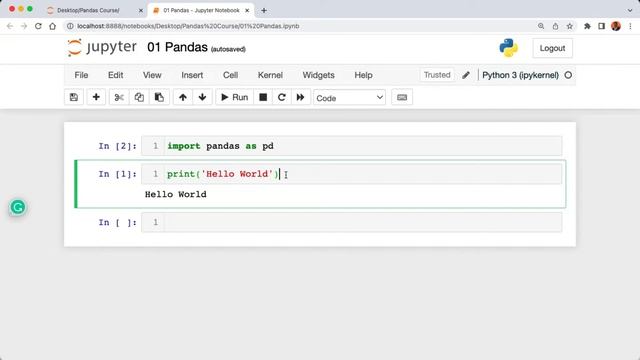This screenshot has height=360, width=640.
Task: View site information icon in address bar
Action: [70, 26]
